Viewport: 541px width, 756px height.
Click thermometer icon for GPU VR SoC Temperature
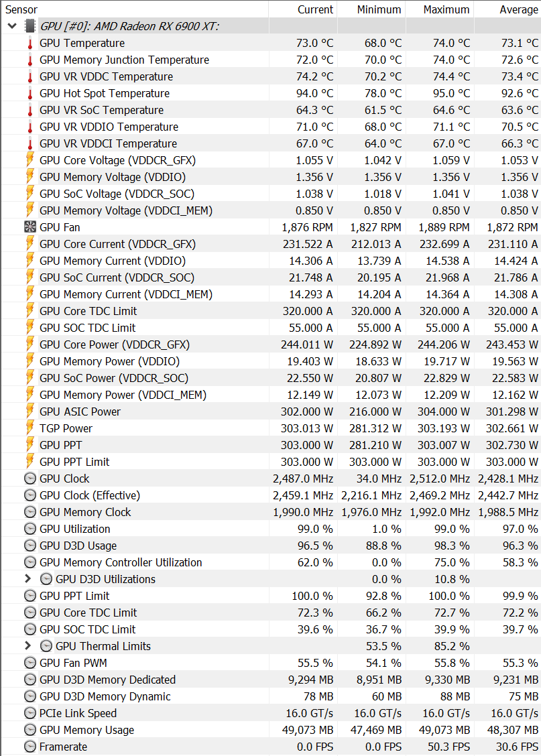[30, 111]
